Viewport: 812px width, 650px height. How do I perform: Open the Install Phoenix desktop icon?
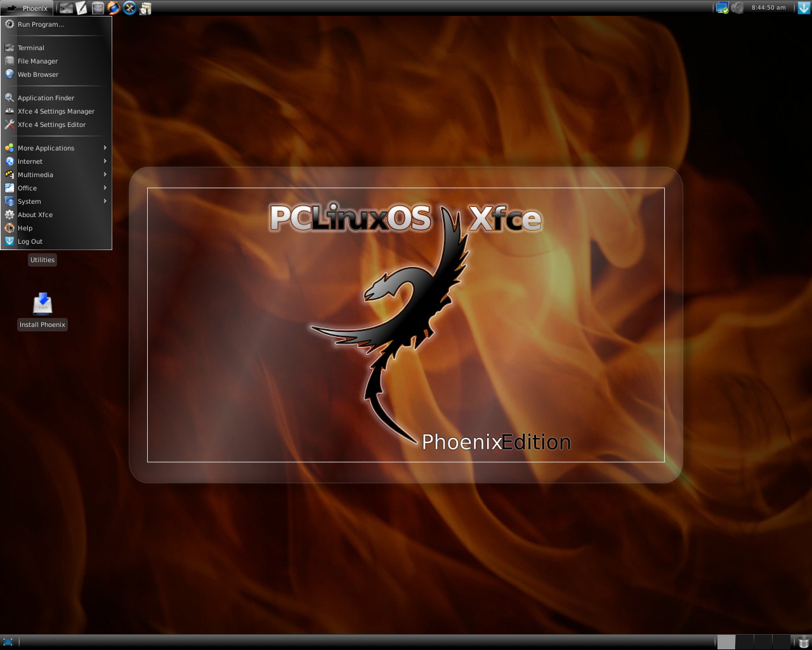pos(43,304)
